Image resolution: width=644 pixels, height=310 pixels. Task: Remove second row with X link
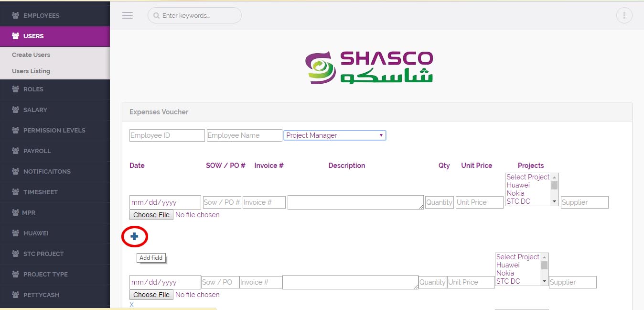click(x=131, y=304)
